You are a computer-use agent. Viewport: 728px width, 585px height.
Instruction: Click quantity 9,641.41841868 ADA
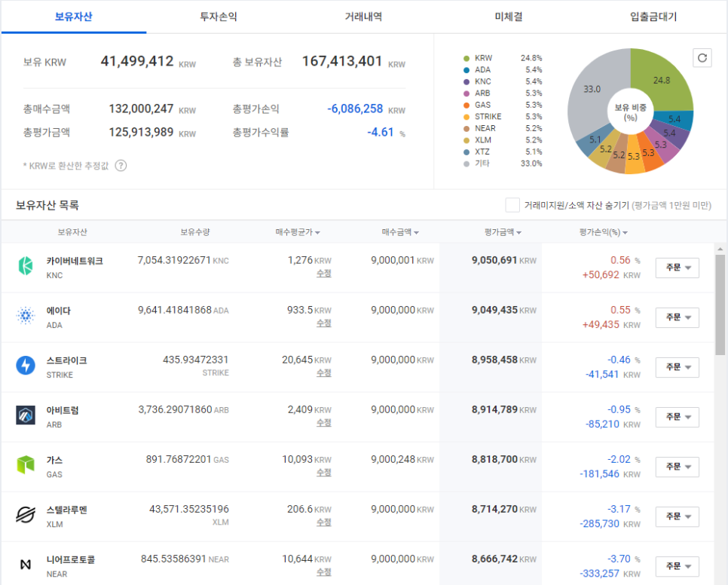coord(175,310)
